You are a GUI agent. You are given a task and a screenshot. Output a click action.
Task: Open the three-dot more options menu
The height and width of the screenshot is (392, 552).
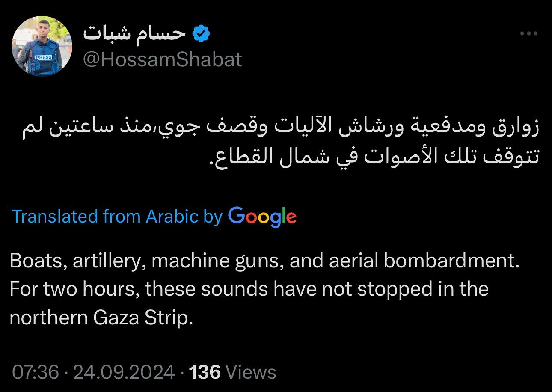[x=528, y=34]
